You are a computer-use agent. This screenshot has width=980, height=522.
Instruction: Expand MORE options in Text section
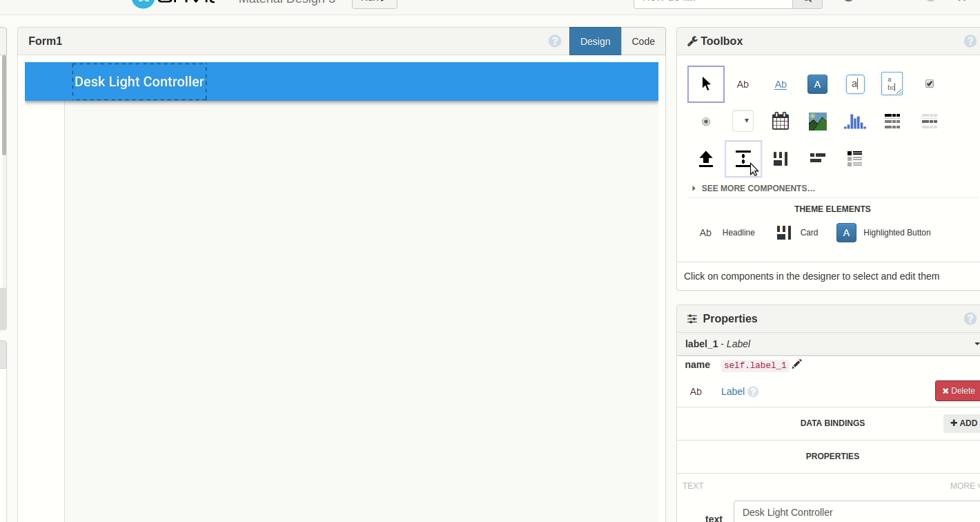point(963,486)
